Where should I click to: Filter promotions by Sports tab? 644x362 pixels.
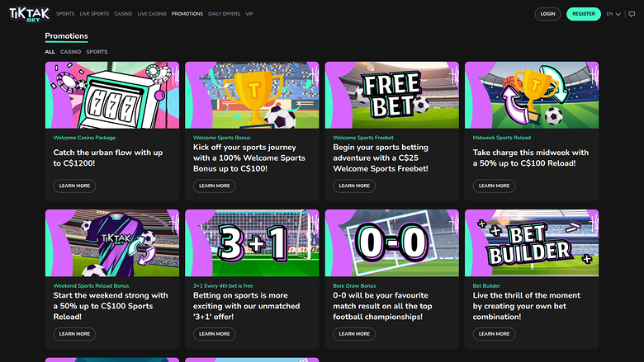tap(97, 52)
